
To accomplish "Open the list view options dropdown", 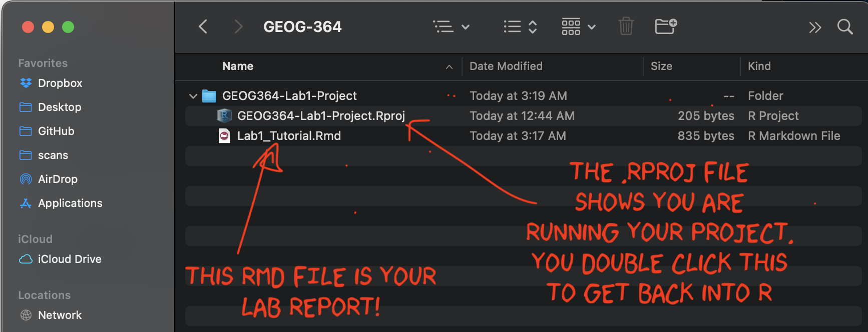I will coord(451,26).
